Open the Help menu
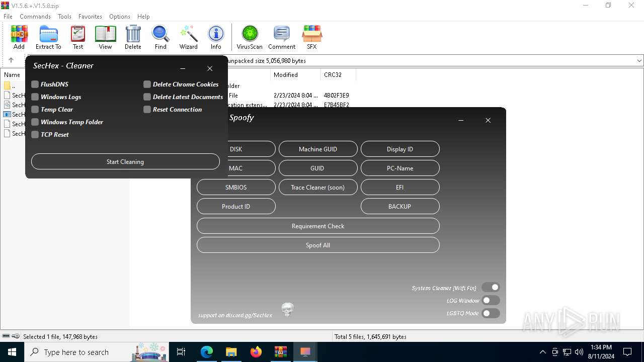 [x=143, y=17]
